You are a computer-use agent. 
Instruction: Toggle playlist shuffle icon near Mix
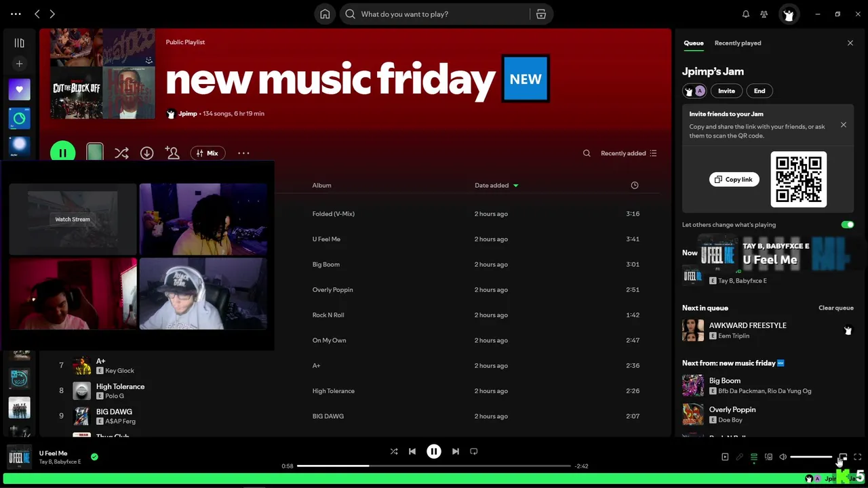coord(121,153)
